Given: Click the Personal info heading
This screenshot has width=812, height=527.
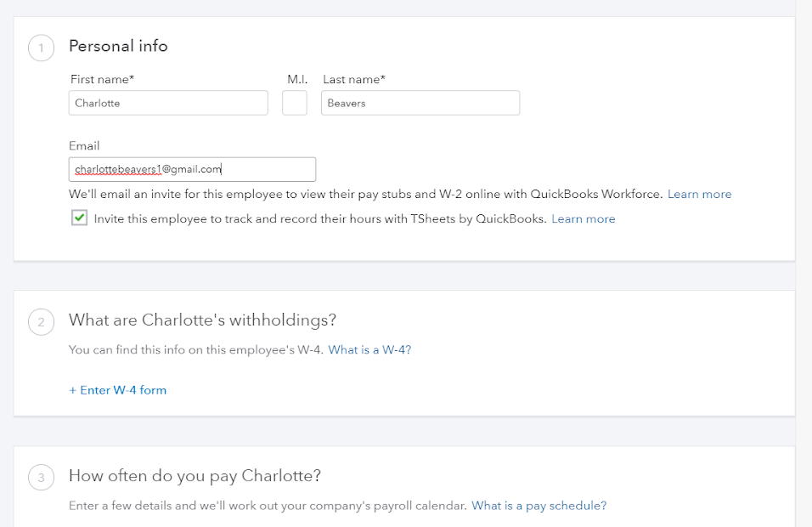Looking at the screenshot, I should coord(118,46).
